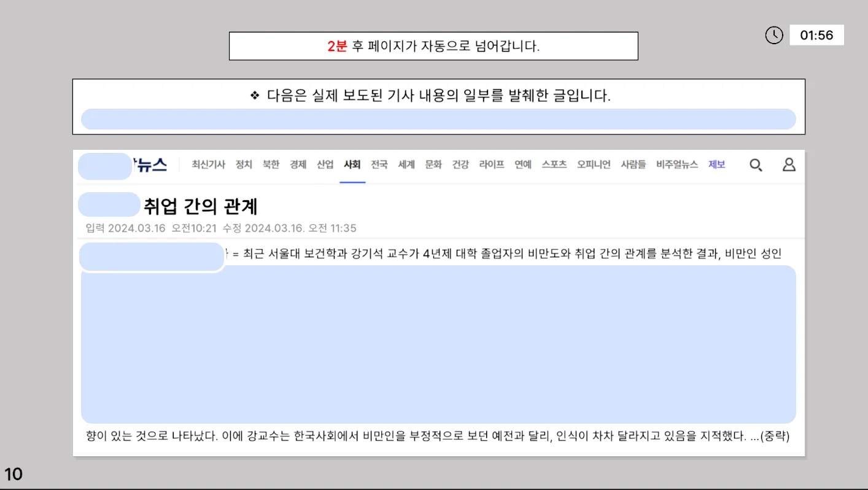The image size is (868, 490).
Task: Open the 최신기사 menu item
Action: click(x=208, y=165)
